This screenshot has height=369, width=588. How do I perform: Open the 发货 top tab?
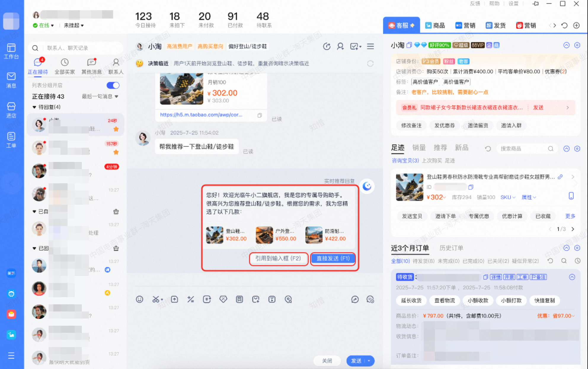click(x=496, y=26)
